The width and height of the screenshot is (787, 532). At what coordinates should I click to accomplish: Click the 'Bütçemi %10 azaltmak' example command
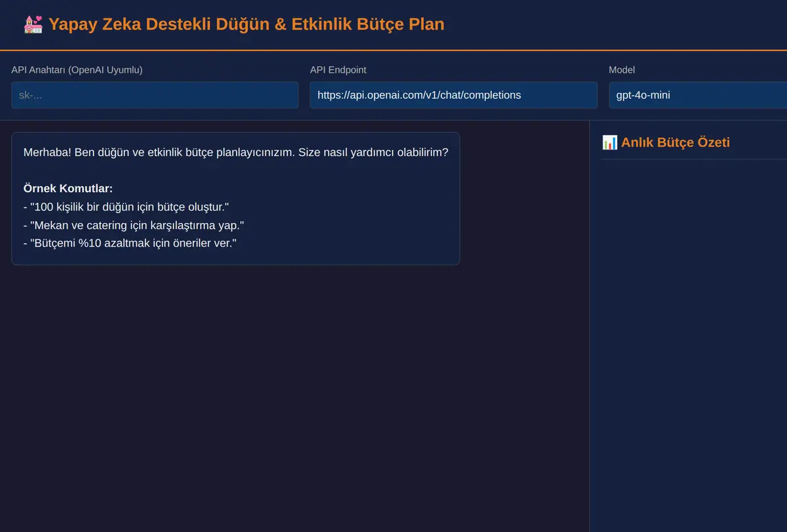[x=130, y=243]
